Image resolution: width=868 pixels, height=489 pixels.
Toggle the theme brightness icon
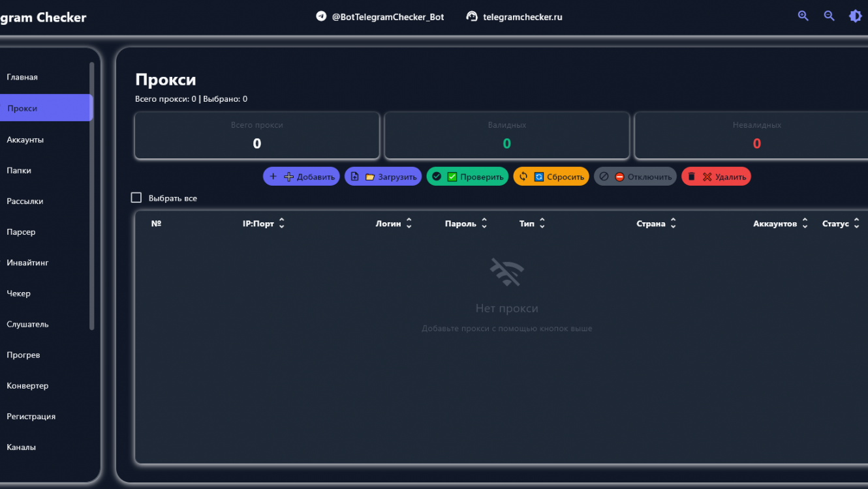tap(855, 16)
